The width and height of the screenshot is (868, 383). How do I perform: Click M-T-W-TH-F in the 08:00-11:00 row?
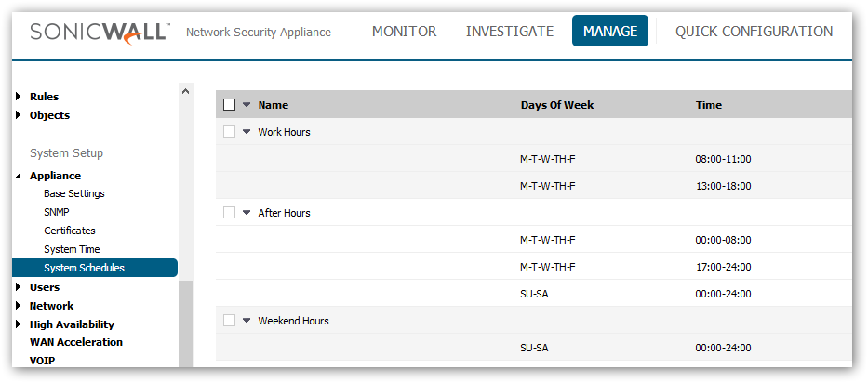547,159
